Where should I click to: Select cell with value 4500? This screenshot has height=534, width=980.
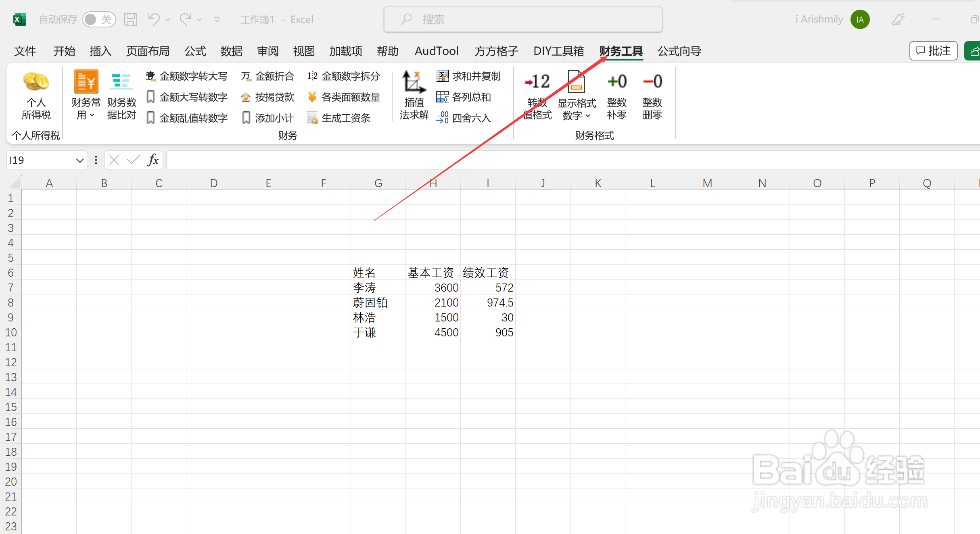433,332
